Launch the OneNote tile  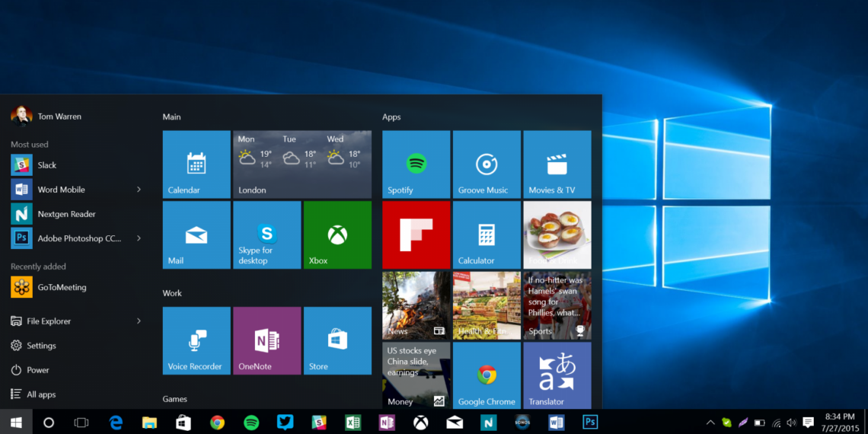point(266,340)
